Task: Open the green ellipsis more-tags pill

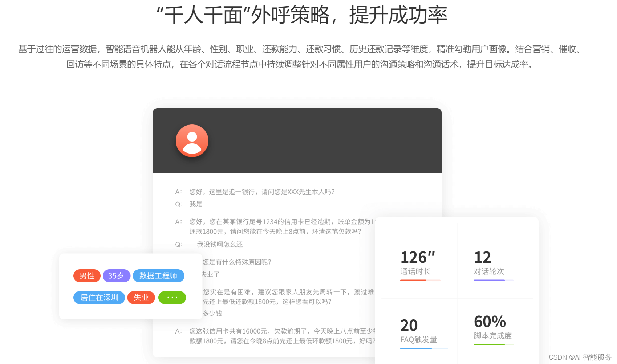Action: click(x=172, y=298)
